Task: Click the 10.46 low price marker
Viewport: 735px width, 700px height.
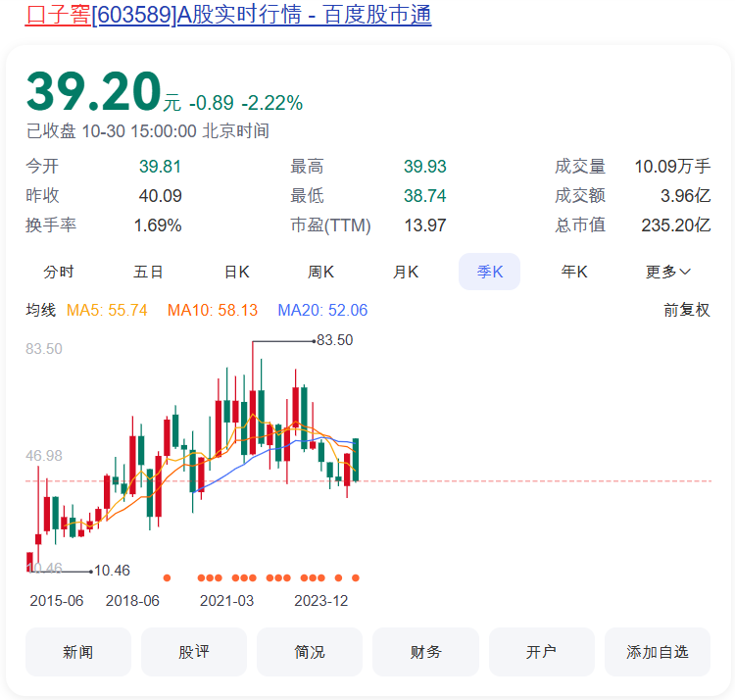Action: click(112, 571)
